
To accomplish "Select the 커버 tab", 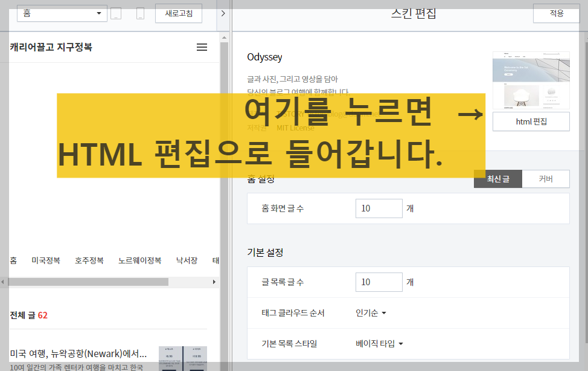I will pyautogui.click(x=546, y=179).
